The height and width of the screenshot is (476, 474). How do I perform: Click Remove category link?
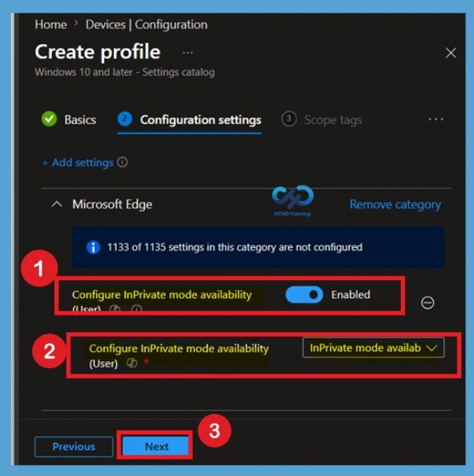click(395, 205)
